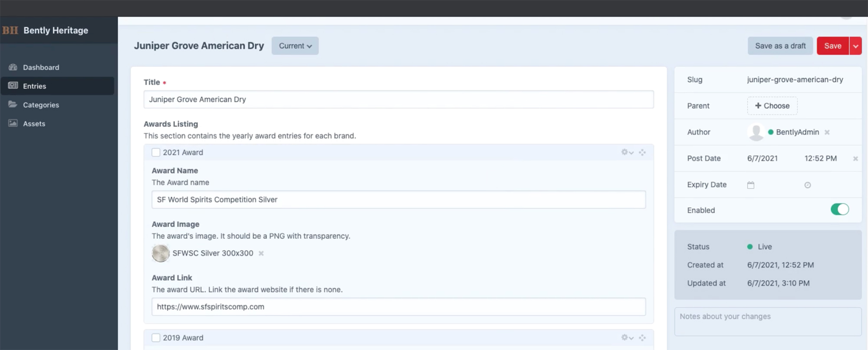The width and height of the screenshot is (868, 350).
Task: Click the Expiry Date clock icon
Action: pos(807,185)
